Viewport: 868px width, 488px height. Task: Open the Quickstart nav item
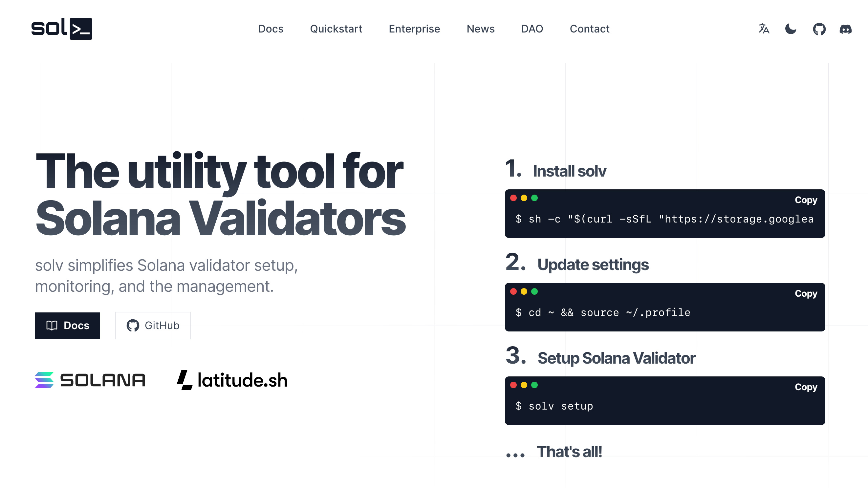click(336, 29)
